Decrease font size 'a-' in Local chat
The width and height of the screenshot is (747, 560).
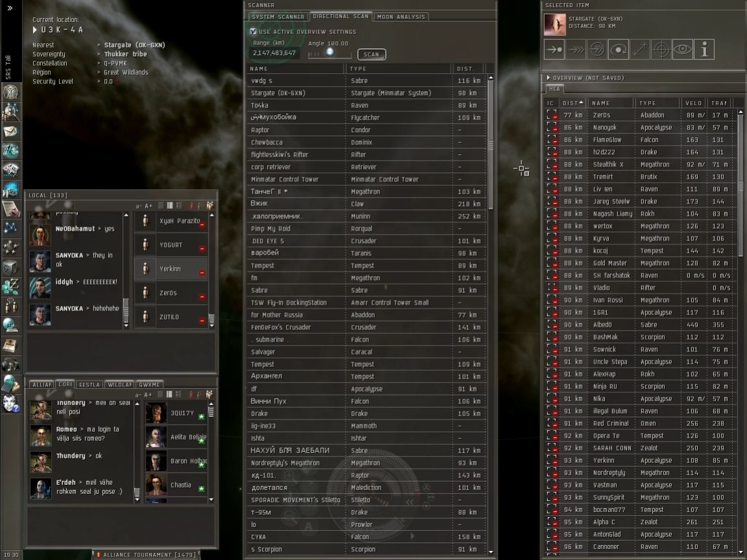139,206
